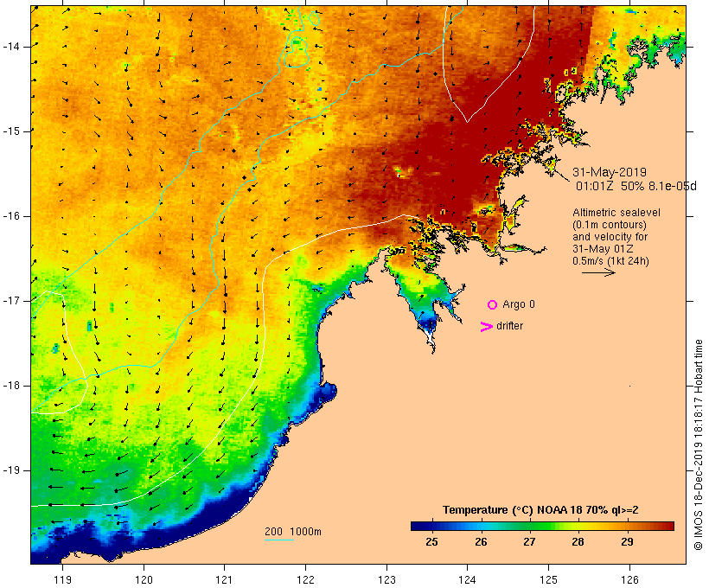Viewport: 709px width, 588px height.
Task: Click the date text 31-May-2019
Action: (609, 172)
